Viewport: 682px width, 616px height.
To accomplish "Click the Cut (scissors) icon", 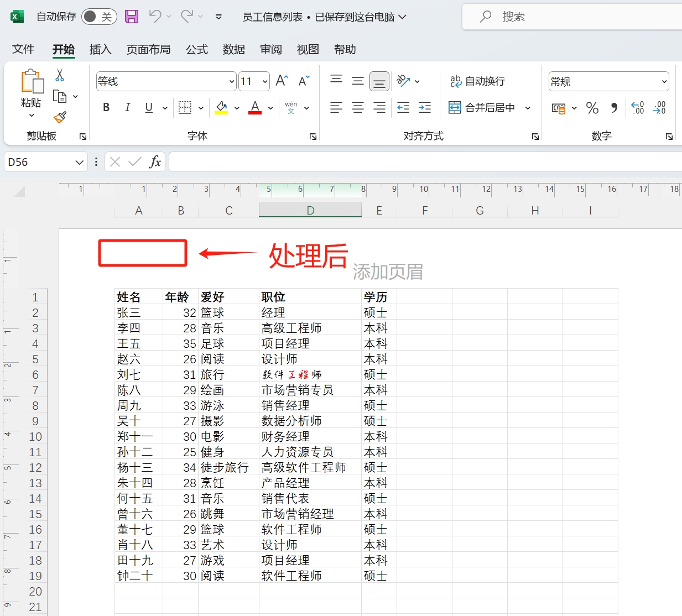I will point(60,75).
